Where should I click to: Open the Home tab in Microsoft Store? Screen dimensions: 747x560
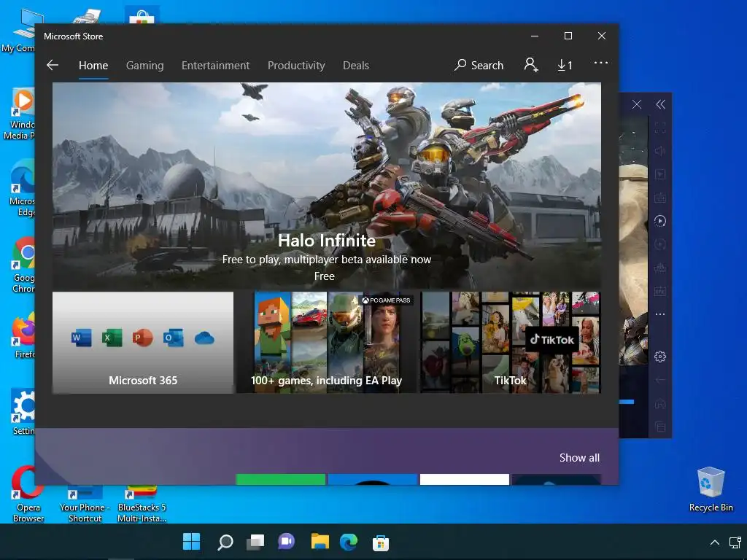[x=93, y=65]
